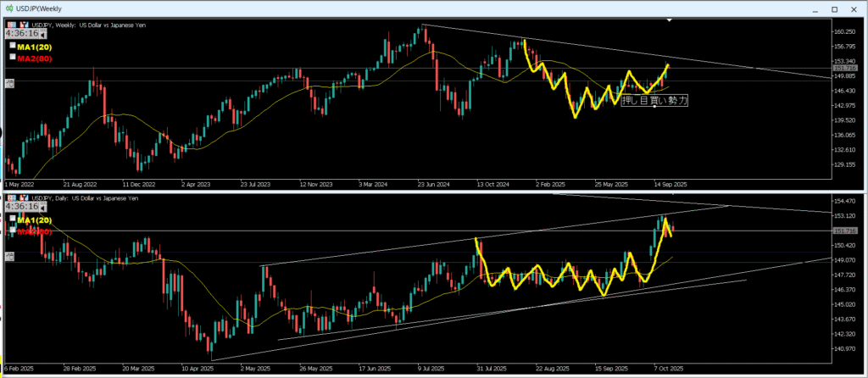Collapse timer panel arrow in Weekly chart

click(x=42, y=35)
